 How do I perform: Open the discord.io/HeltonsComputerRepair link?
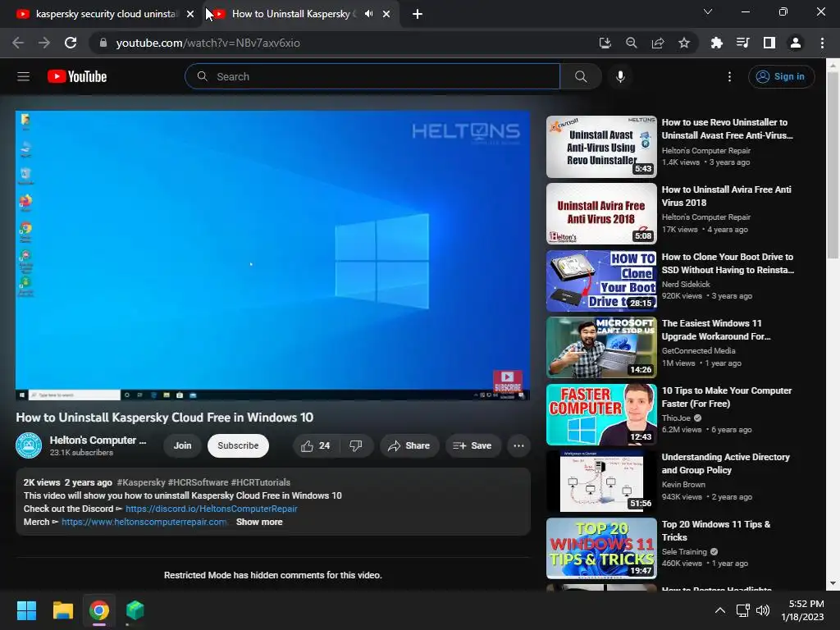[211, 509]
